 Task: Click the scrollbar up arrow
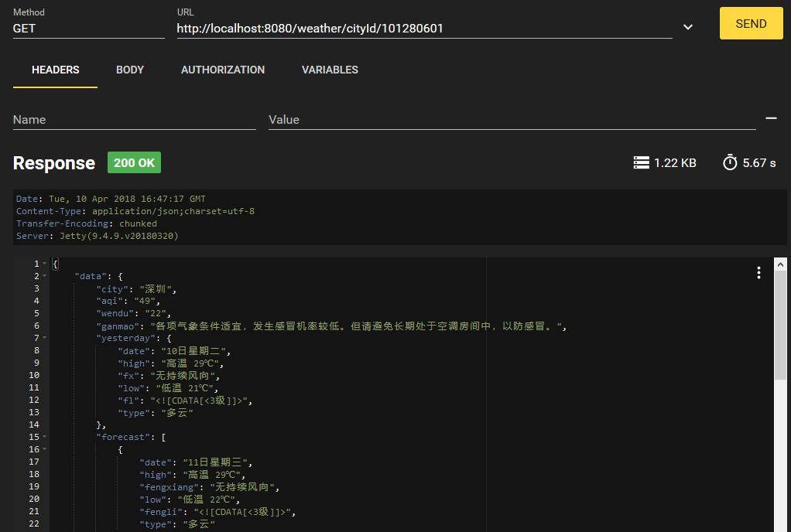point(780,264)
